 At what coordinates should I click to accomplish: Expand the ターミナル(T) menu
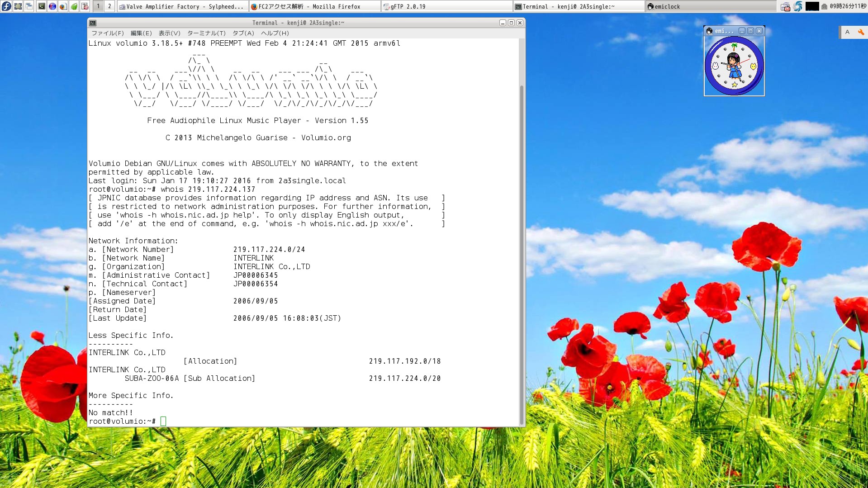pos(206,33)
